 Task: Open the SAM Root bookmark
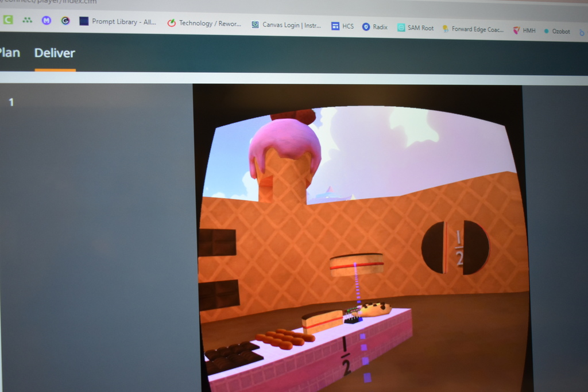tap(415, 28)
